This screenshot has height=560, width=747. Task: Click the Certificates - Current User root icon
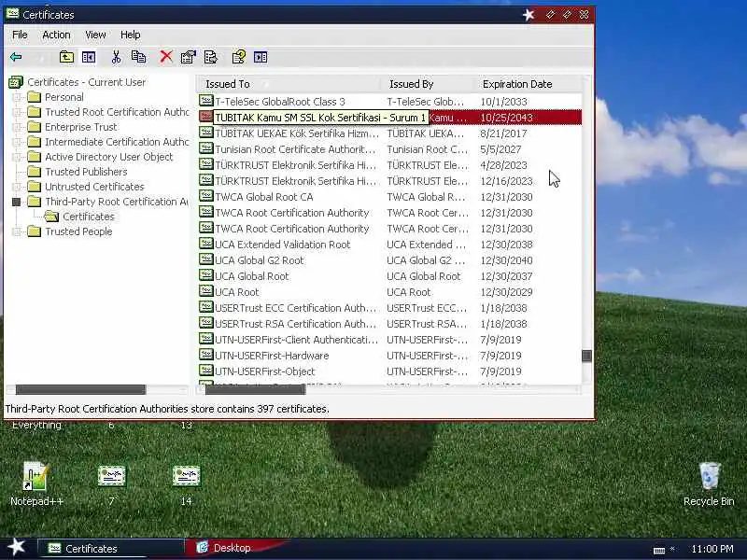pos(16,82)
